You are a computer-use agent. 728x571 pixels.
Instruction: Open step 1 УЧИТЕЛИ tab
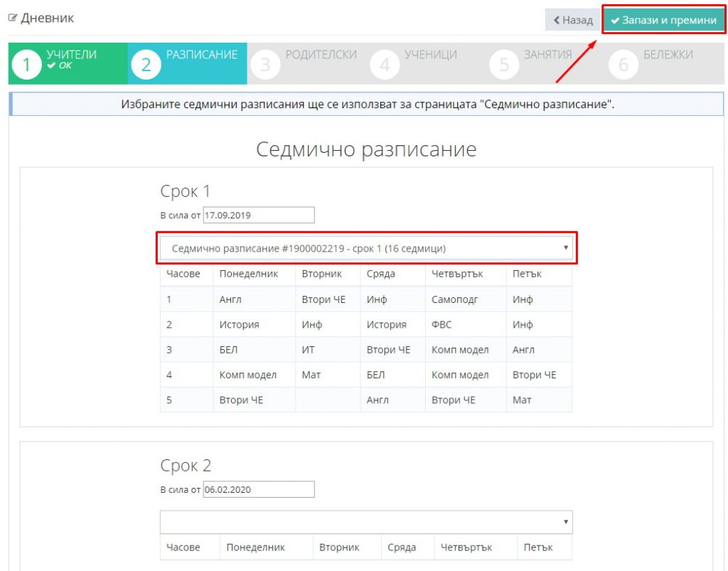click(x=68, y=63)
